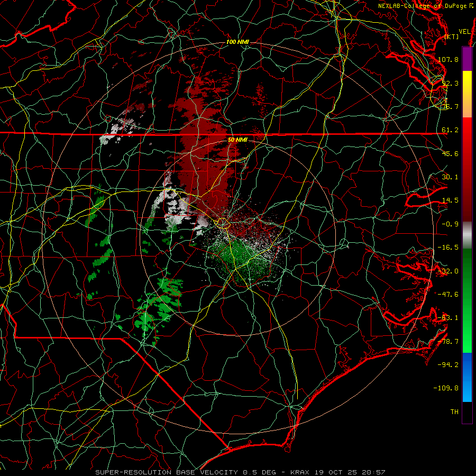
Task: Select the VEL legend title
Action: (464, 32)
